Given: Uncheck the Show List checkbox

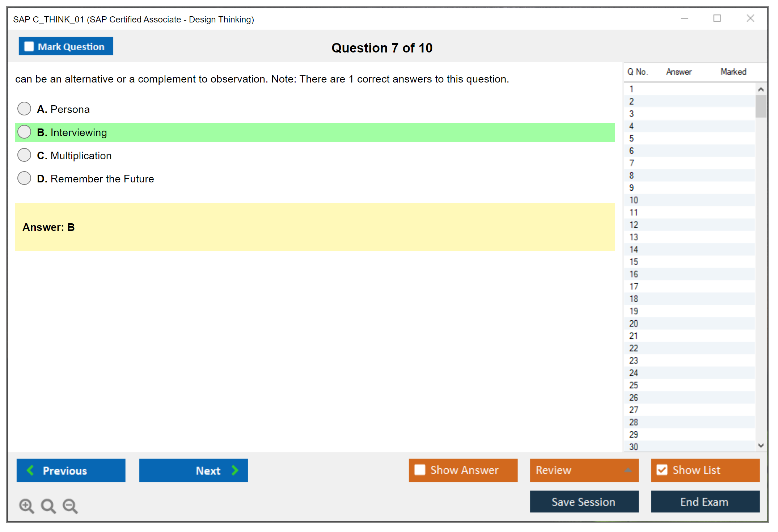Looking at the screenshot, I should 662,470.
